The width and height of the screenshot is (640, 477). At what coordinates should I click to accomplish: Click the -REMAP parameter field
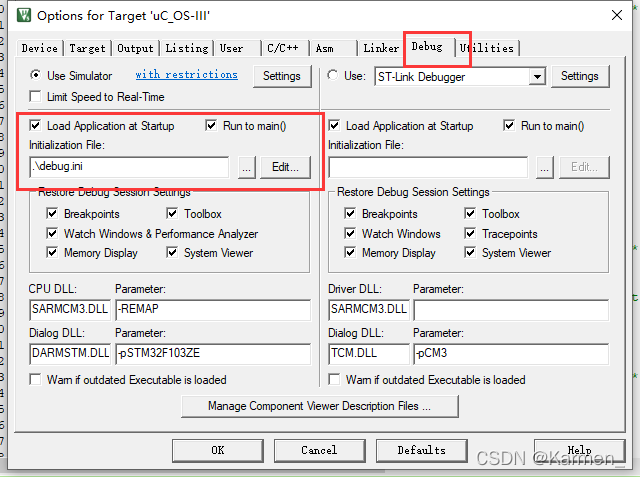click(x=213, y=310)
